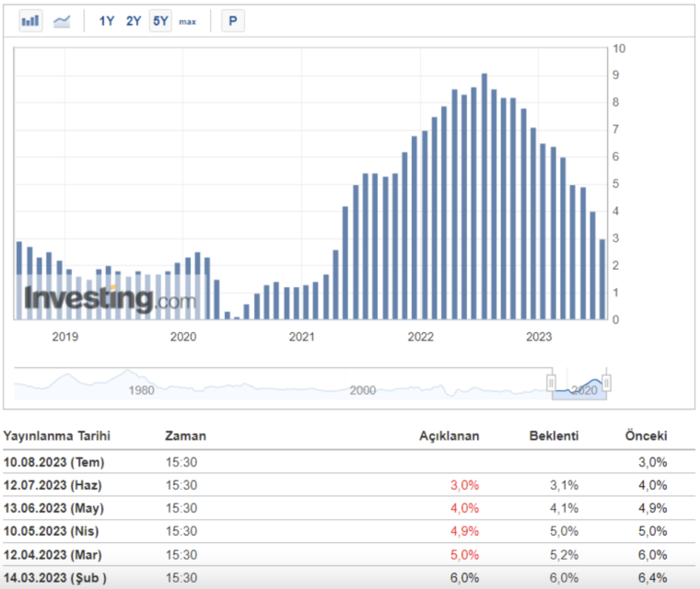Image resolution: width=700 pixels, height=589 pixels.
Task: Open the 10.08.2023 (Tem) row
Action: [x=349, y=462]
